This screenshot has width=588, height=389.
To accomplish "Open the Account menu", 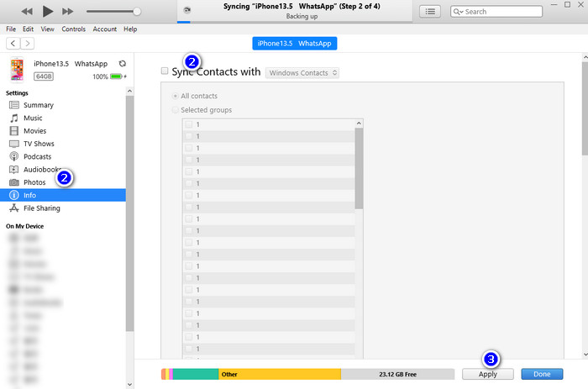I will 105,29.
